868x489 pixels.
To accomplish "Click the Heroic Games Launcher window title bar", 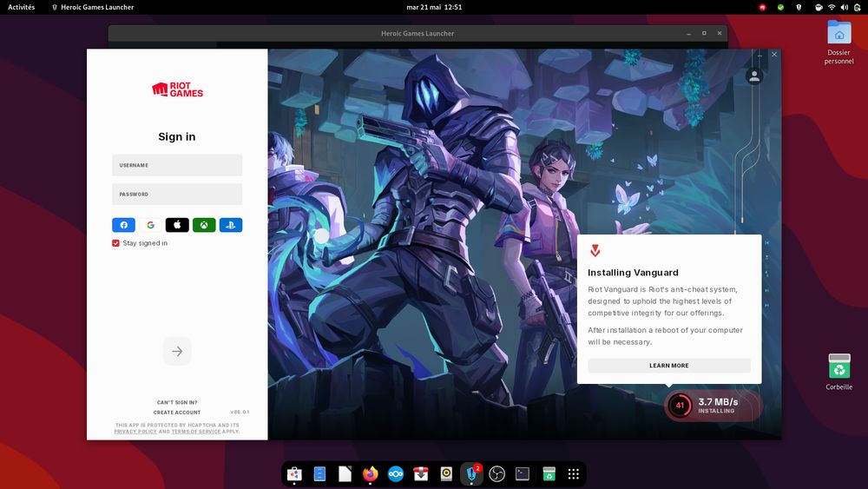I will [x=418, y=33].
